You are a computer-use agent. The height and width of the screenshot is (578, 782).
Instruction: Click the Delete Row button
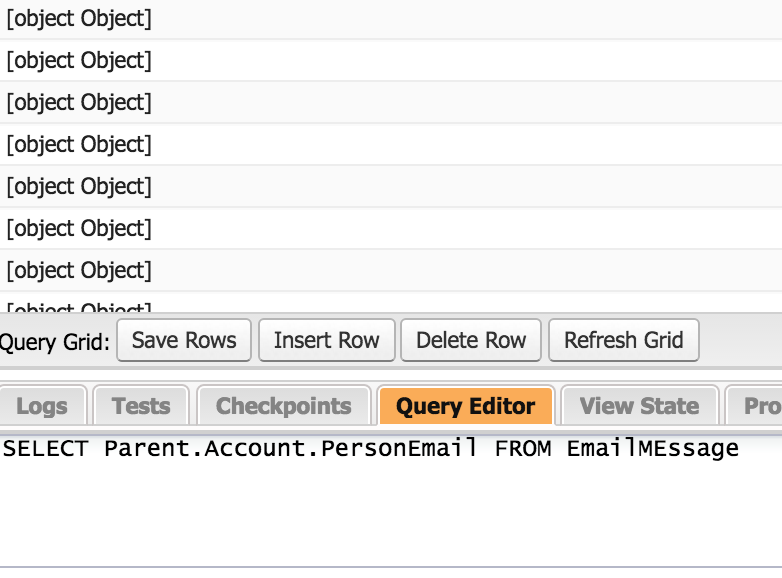pyautogui.click(x=470, y=340)
